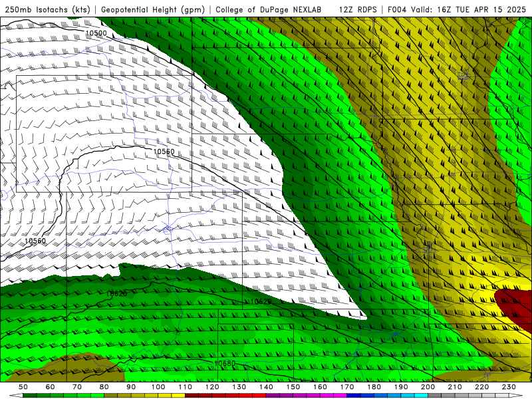Click the '120' value on the color scale
Image resolution: width=532 pixels, height=399 pixels.
click(x=212, y=387)
